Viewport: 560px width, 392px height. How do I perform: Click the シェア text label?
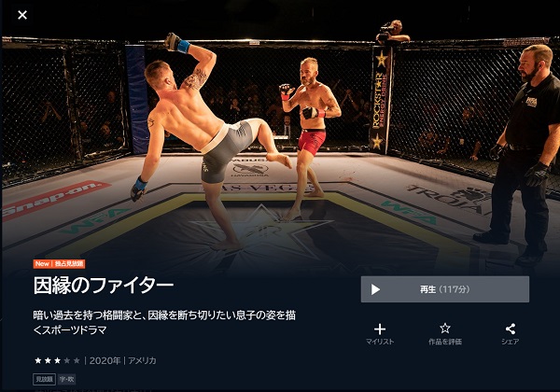pyautogui.click(x=510, y=342)
